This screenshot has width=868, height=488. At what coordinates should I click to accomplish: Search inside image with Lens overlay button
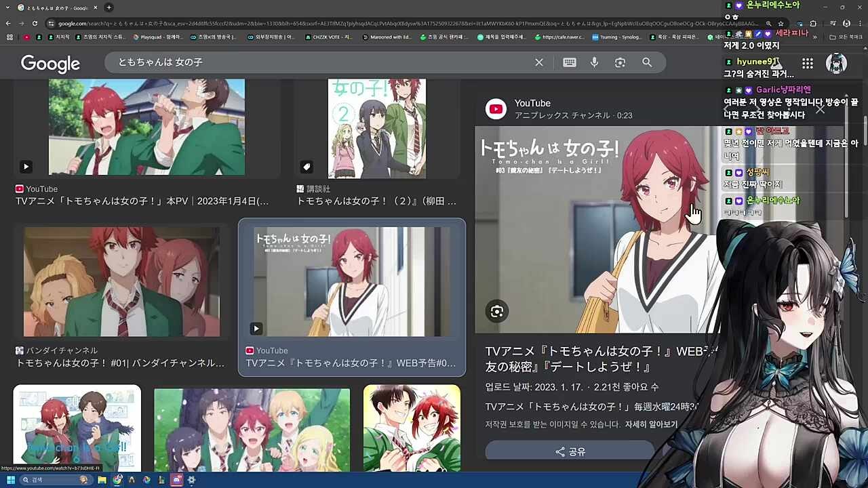click(x=497, y=311)
